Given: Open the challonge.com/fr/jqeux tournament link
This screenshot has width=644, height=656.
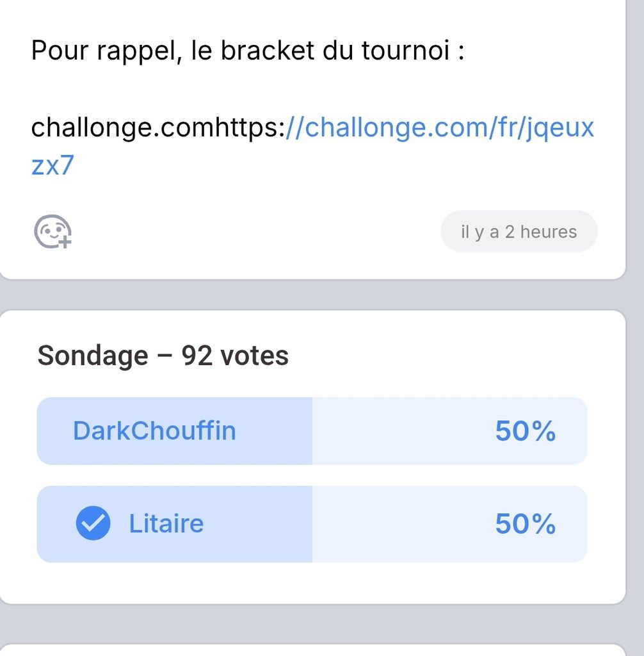Looking at the screenshot, I should coord(440,127).
